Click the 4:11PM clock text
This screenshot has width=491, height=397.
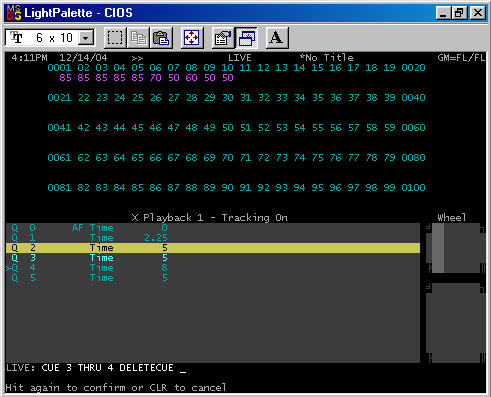(29, 58)
